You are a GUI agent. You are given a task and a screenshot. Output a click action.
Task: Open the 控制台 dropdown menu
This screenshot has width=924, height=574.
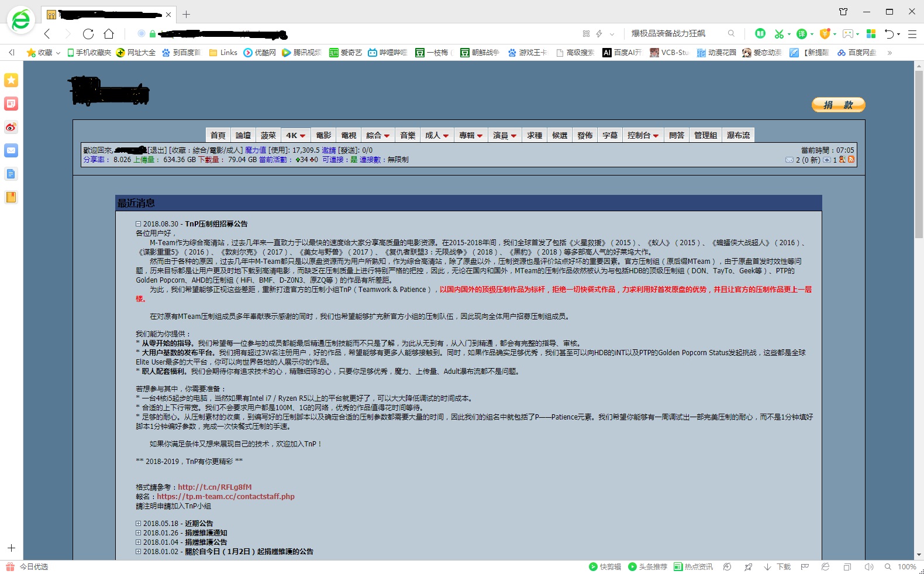643,135
